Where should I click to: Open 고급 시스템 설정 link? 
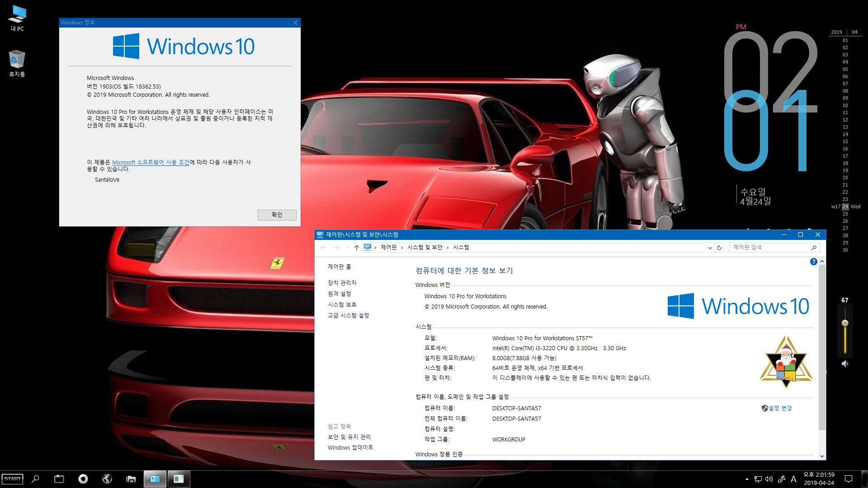[349, 315]
